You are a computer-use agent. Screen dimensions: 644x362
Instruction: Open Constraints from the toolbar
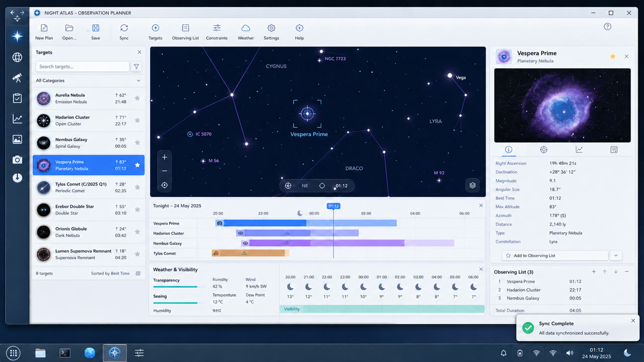[x=217, y=32]
